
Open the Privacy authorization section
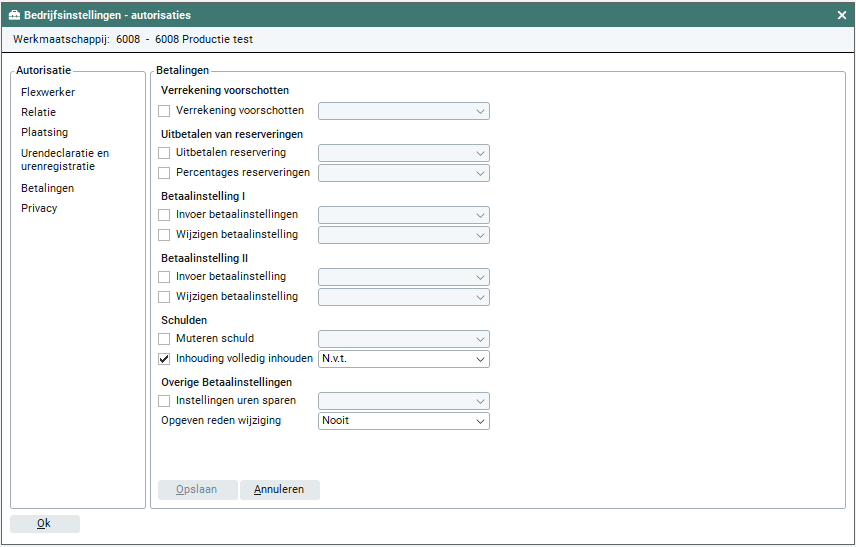click(39, 208)
